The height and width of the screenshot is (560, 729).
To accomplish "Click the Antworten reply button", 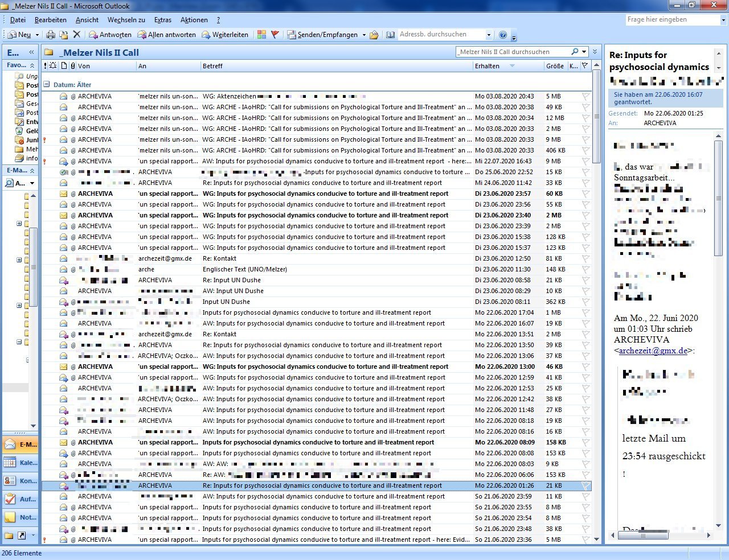I will pos(110,35).
